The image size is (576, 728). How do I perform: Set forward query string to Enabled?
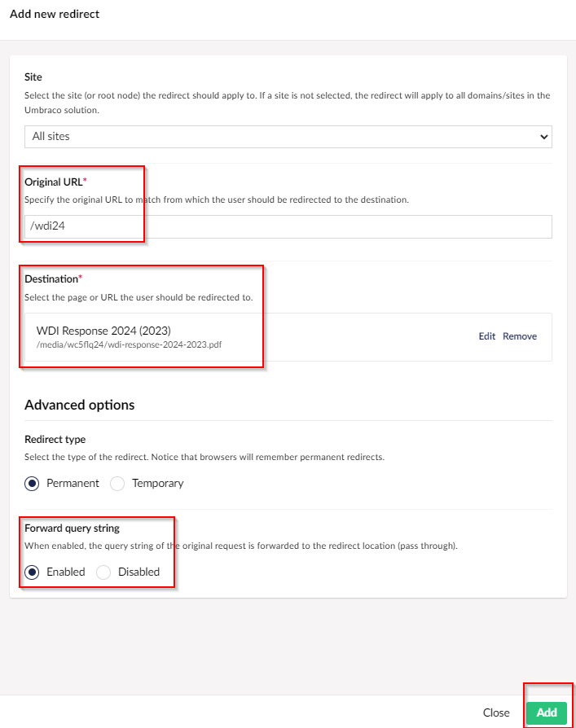coord(32,572)
